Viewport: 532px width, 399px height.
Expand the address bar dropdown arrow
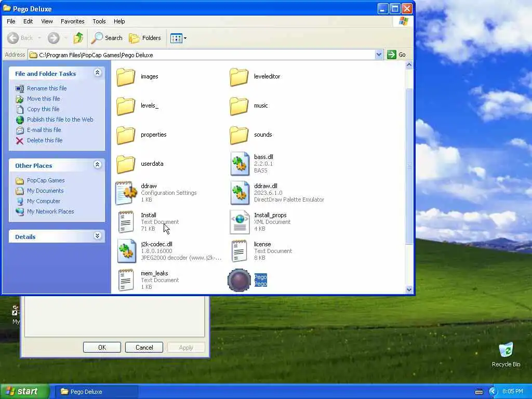point(379,55)
